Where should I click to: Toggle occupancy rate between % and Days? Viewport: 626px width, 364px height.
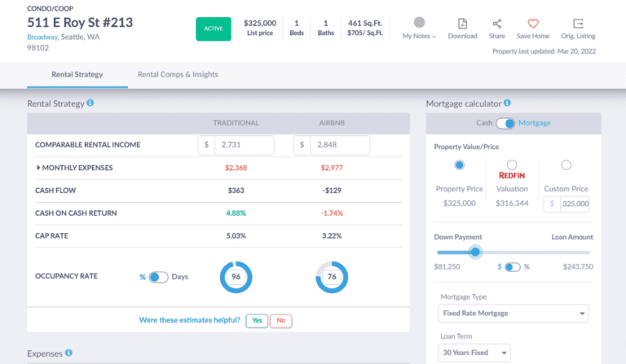(x=157, y=277)
